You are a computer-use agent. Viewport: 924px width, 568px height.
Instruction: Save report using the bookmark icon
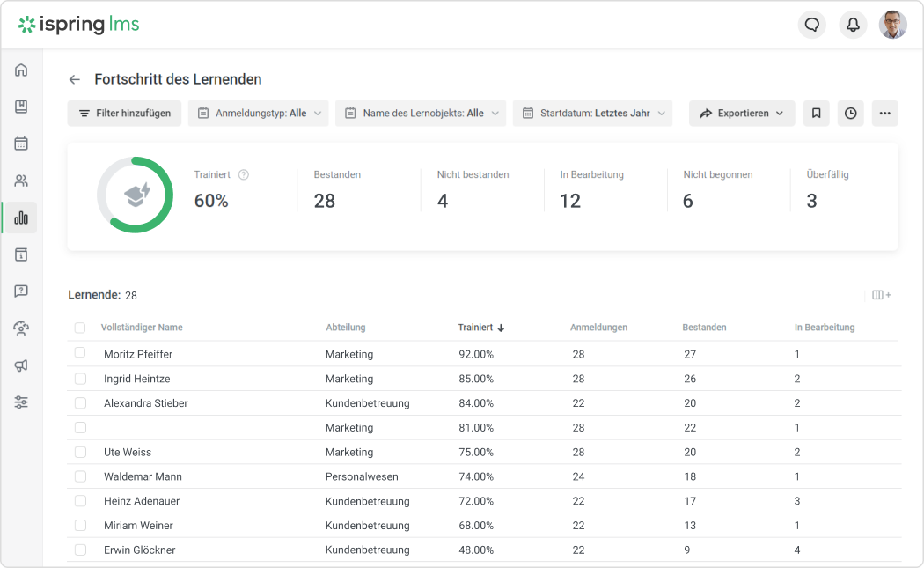tap(816, 113)
